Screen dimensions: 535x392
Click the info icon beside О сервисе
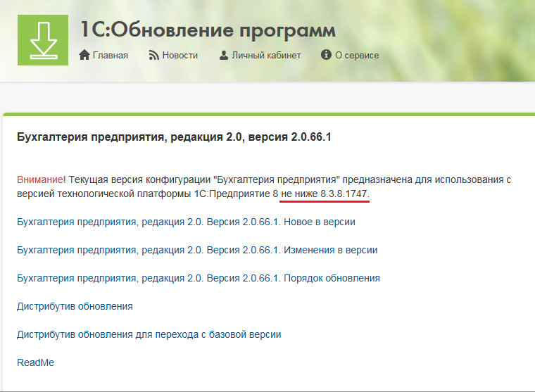point(326,55)
